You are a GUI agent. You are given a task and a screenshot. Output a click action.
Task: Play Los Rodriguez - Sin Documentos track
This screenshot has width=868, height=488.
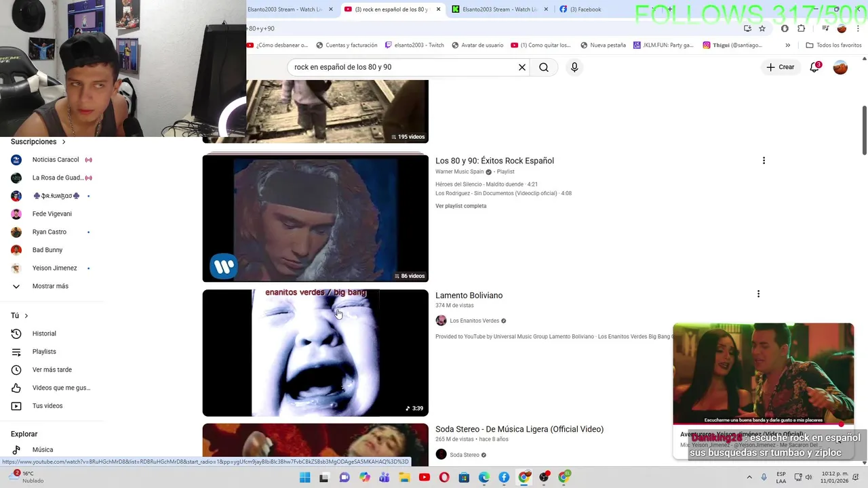coord(503,193)
